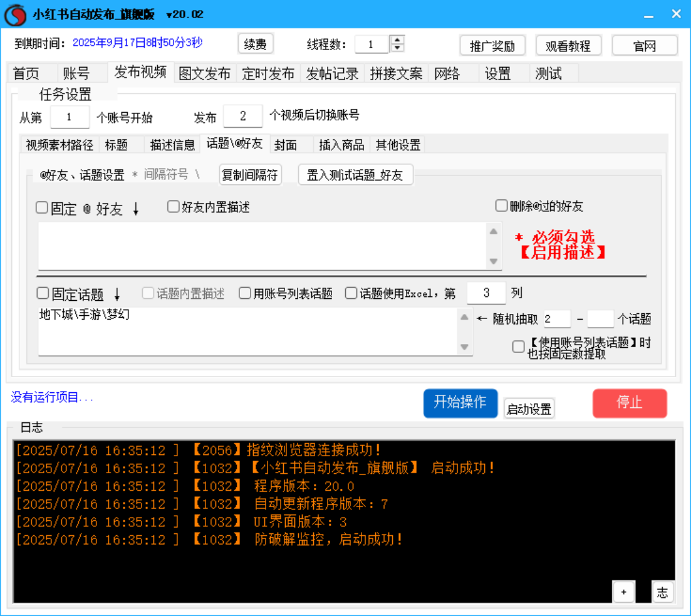Focus the 线程数 input field
Screen dimensions: 691x616
coord(371,44)
